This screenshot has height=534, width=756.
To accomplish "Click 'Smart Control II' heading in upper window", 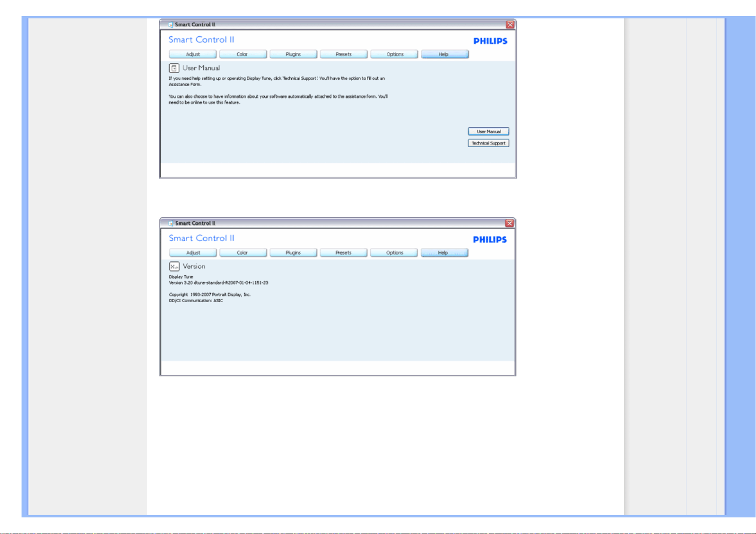I will coord(201,39).
